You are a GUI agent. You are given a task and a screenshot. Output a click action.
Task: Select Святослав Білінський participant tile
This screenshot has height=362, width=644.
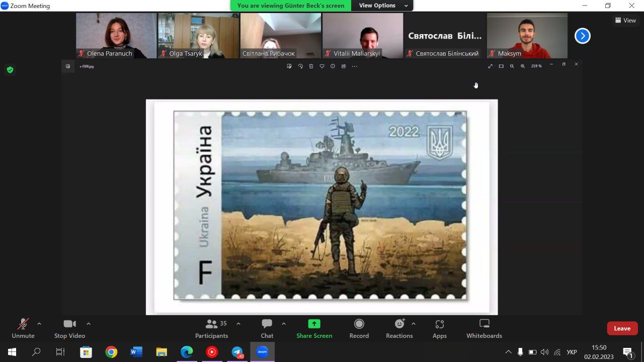coord(445,36)
